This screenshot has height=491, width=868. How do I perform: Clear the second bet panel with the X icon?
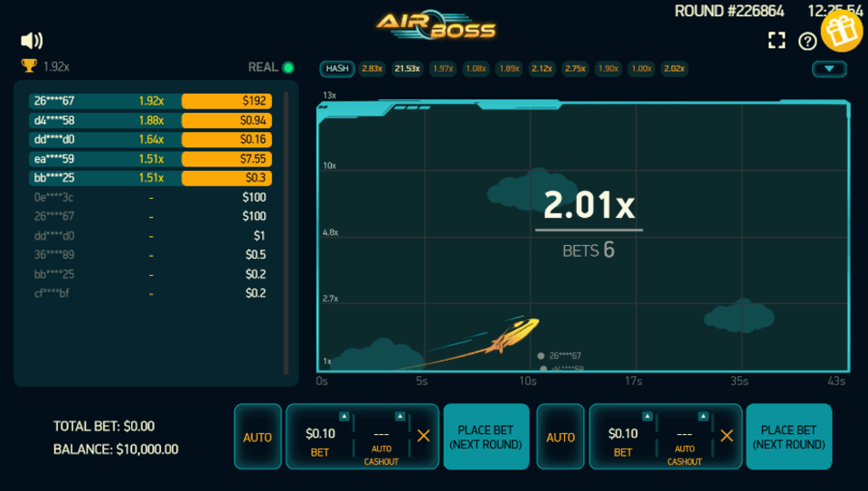(x=727, y=436)
